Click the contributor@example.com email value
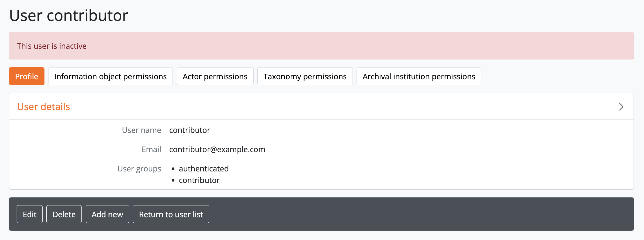Screen dimensions: 644x240 click(x=217, y=149)
